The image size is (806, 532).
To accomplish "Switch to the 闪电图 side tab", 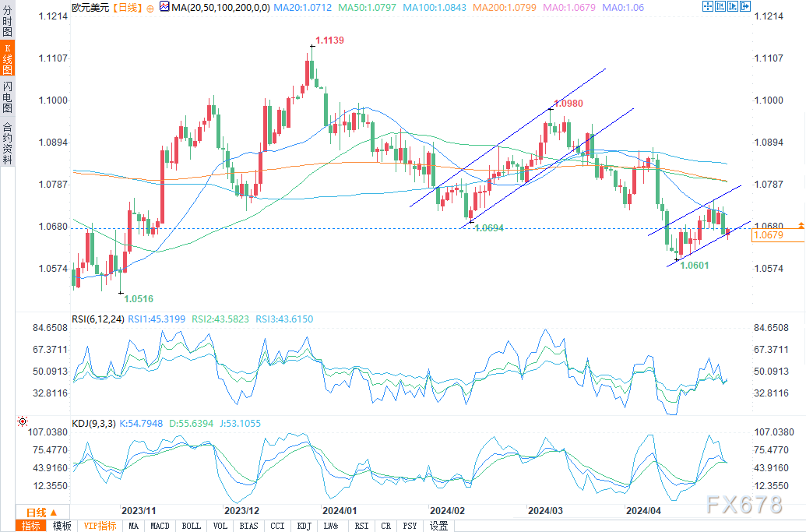I will [x=7, y=97].
